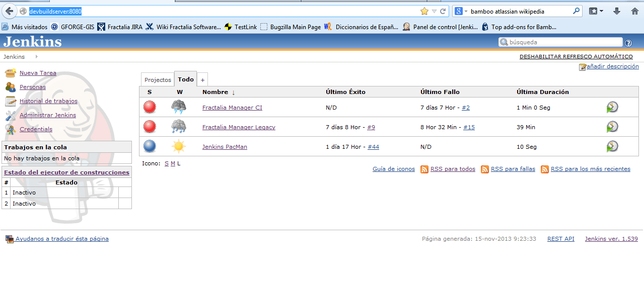Image resolution: width=644 pixels, height=284 pixels.
Task: Set icon size to M
Action: coord(173,163)
